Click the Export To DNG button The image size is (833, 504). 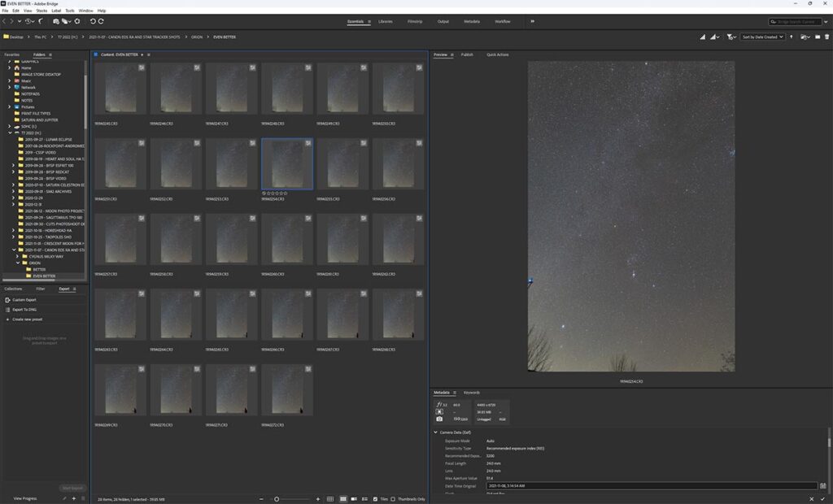tap(24, 310)
